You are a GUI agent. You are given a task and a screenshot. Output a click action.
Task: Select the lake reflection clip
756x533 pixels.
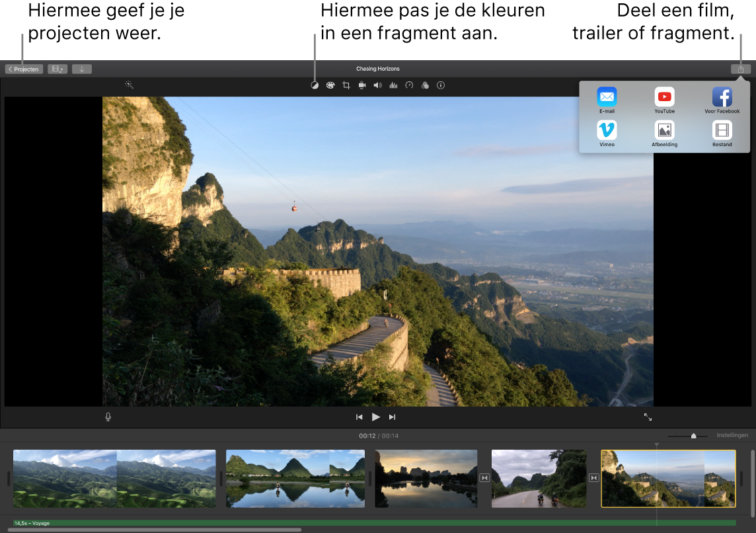click(x=295, y=479)
